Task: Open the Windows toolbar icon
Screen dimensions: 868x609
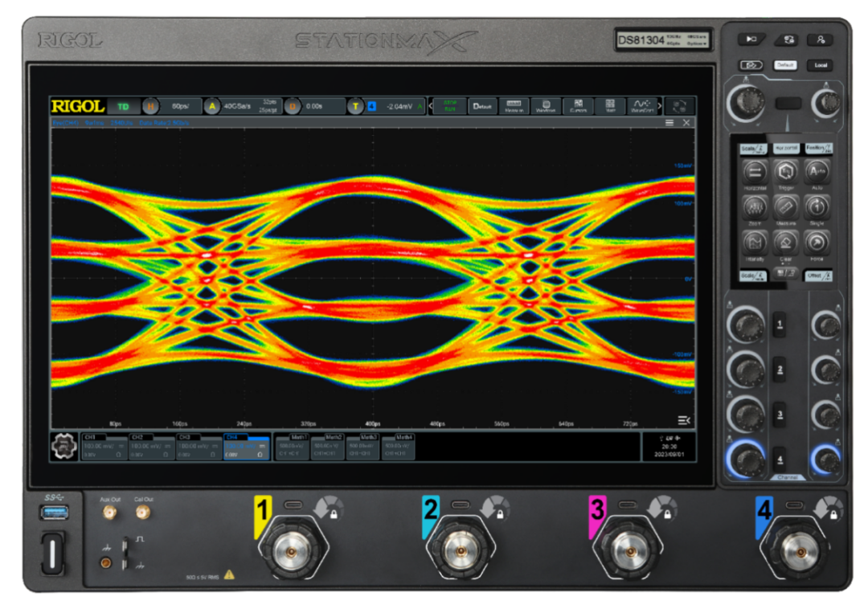Action: point(546,106)
